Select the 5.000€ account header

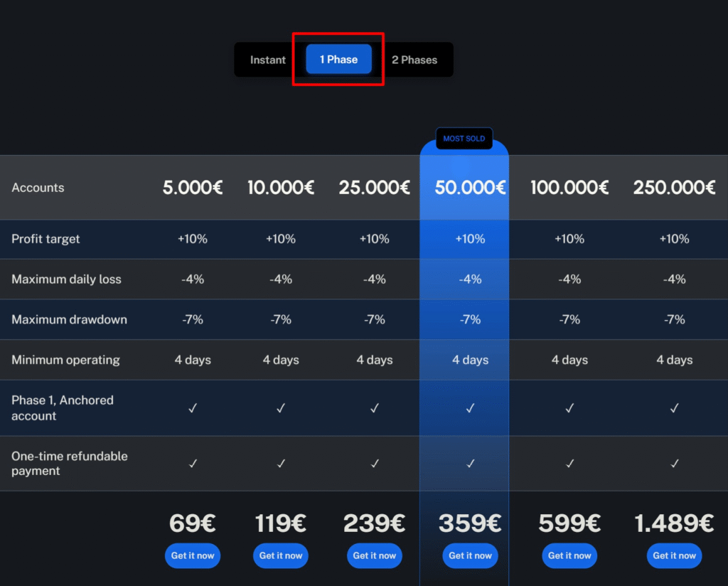coord(193,188)
